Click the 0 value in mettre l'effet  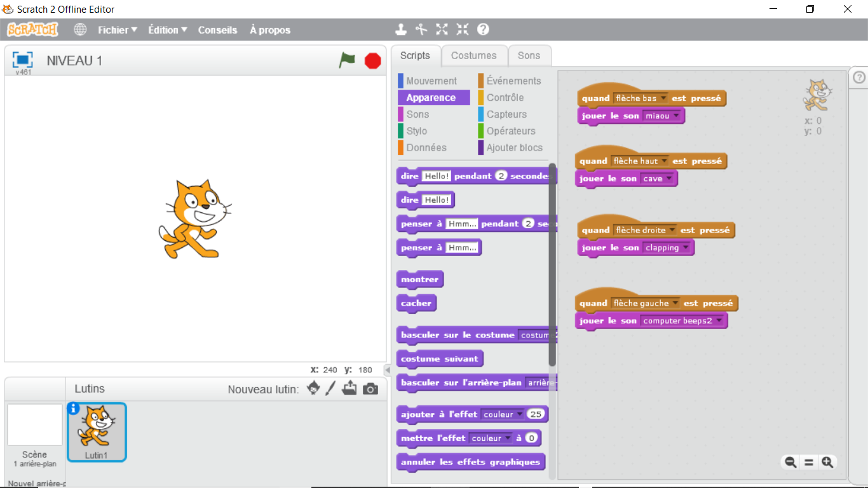pyautogui.click(x=531, y=438)
